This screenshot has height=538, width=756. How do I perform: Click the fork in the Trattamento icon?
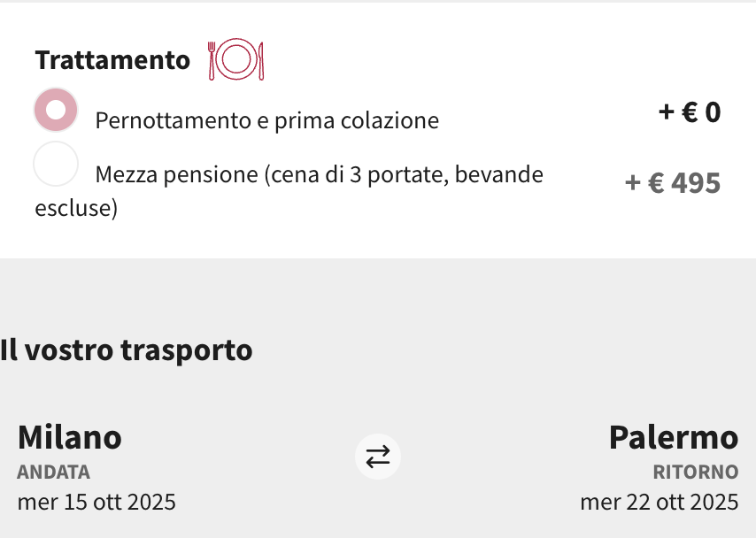(x=213, y=60)
